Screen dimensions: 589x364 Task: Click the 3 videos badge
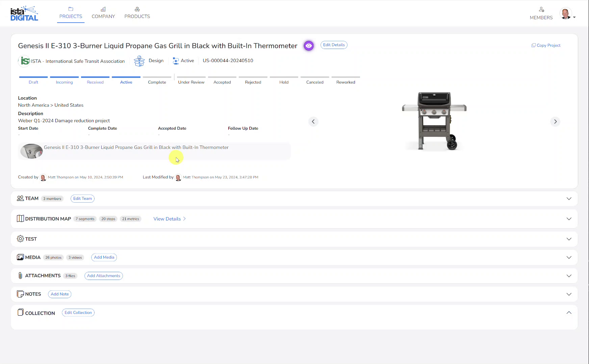[75, 257]
